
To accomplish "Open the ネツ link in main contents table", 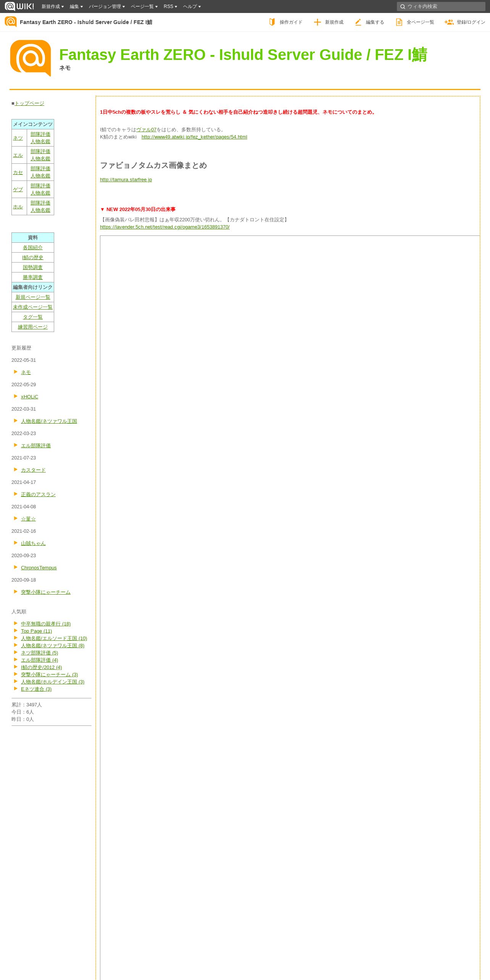I will 18,138.
